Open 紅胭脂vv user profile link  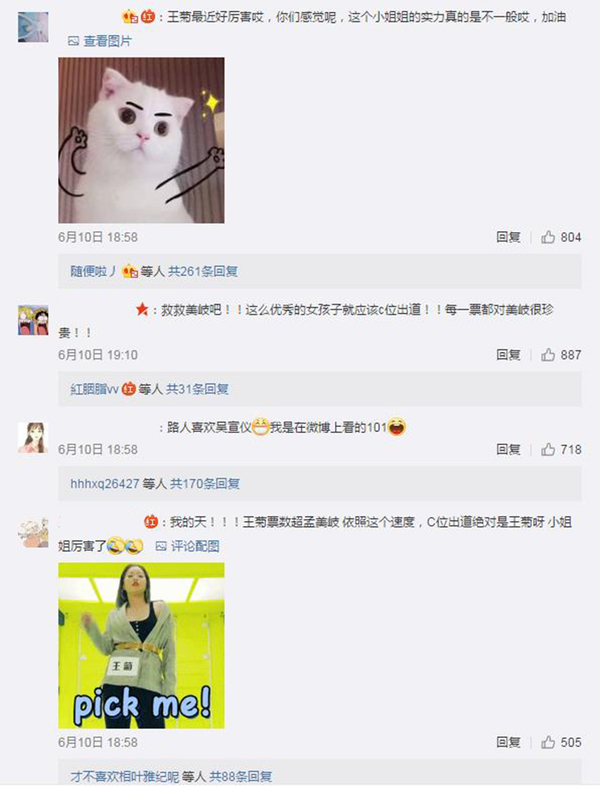94,389
